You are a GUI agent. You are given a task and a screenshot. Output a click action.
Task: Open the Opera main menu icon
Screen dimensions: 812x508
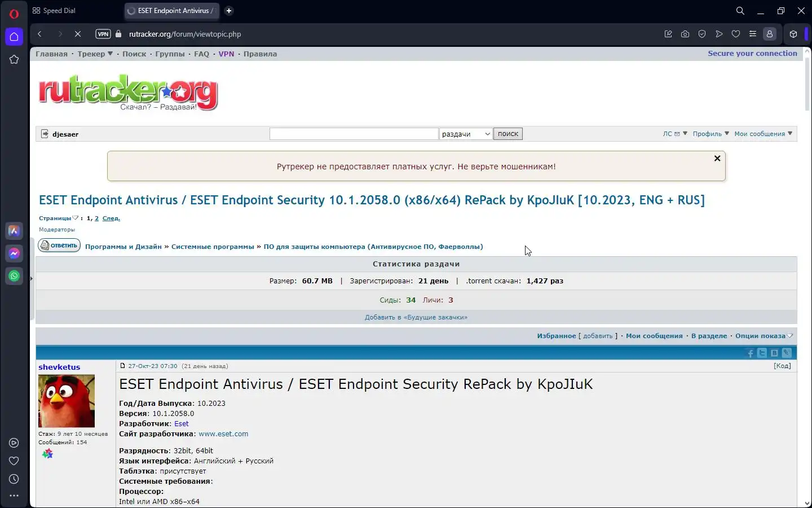14,14
